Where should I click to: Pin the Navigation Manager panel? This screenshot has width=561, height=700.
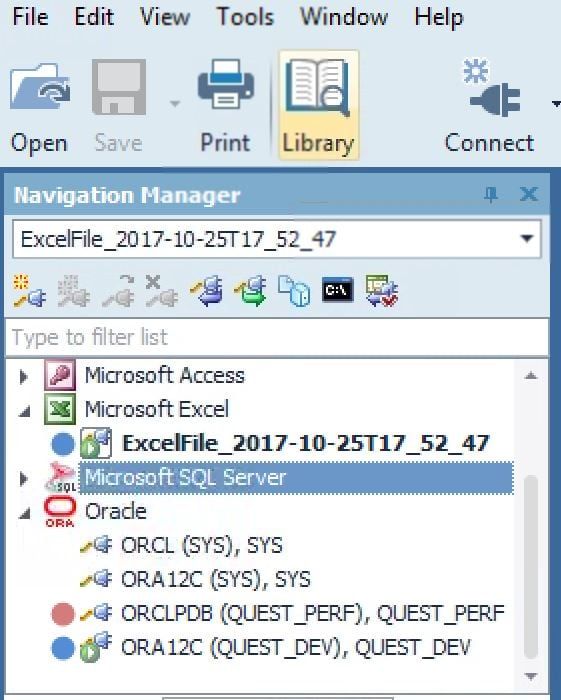click(491, 195)
